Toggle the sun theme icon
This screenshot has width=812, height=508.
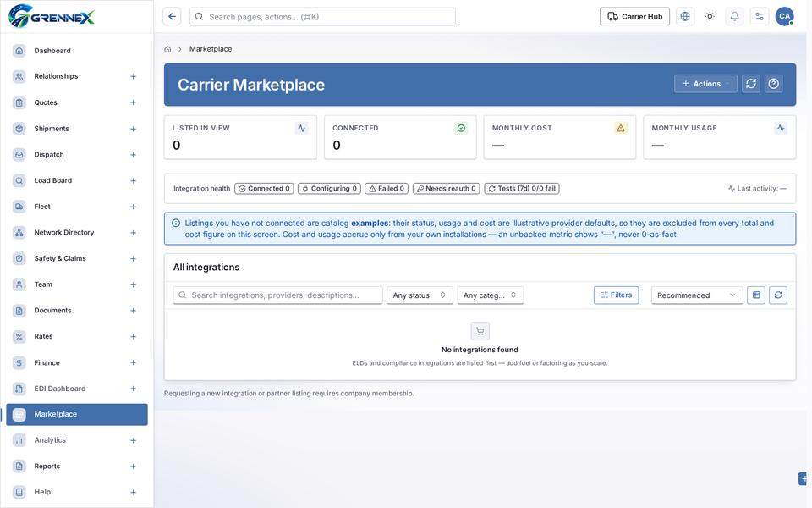[710, 17]
